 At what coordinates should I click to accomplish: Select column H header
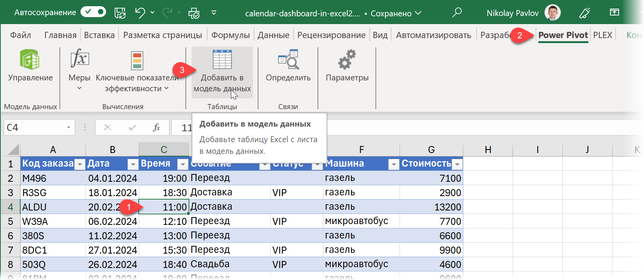488,150
